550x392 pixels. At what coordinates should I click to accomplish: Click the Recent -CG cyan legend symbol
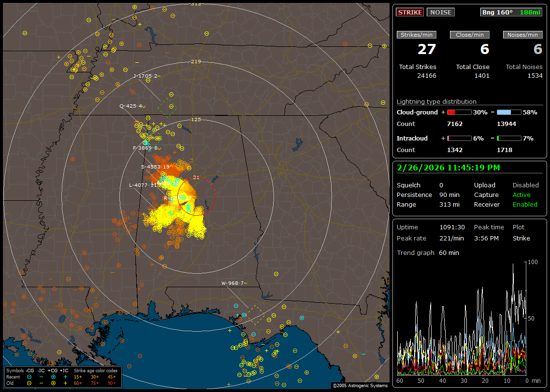pyautogui.click(x=29, y=377)
